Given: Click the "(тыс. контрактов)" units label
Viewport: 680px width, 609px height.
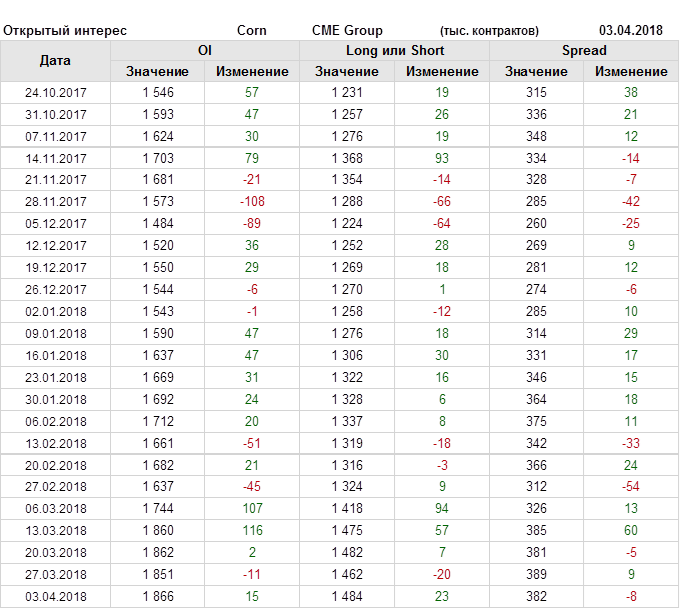Looking at the screenshot, I should (x=489, y=31).
